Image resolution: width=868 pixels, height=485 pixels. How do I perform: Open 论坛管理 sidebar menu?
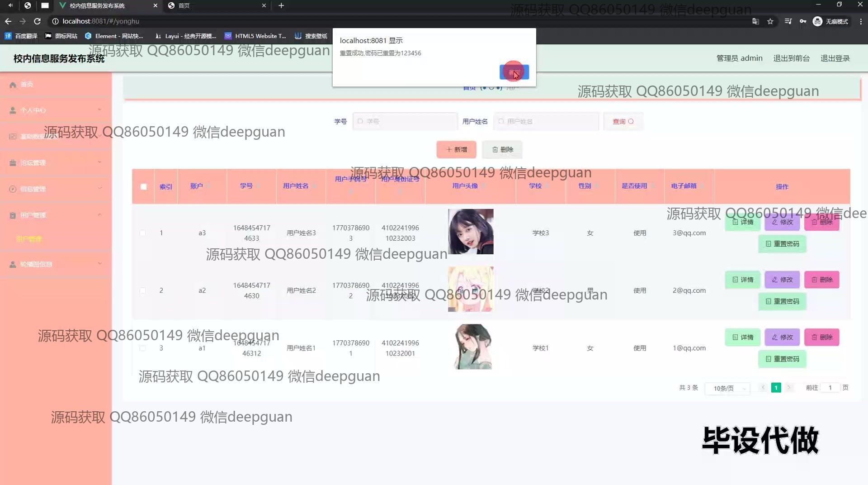click(x=56, y=163)
